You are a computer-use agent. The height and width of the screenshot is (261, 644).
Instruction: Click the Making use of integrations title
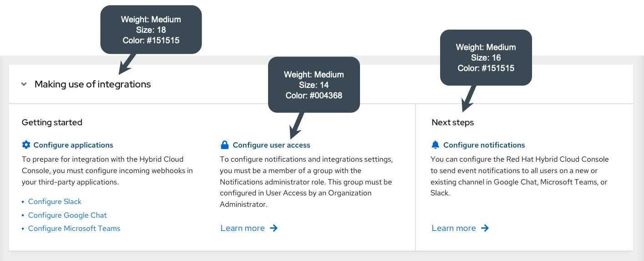click(92, 84)
